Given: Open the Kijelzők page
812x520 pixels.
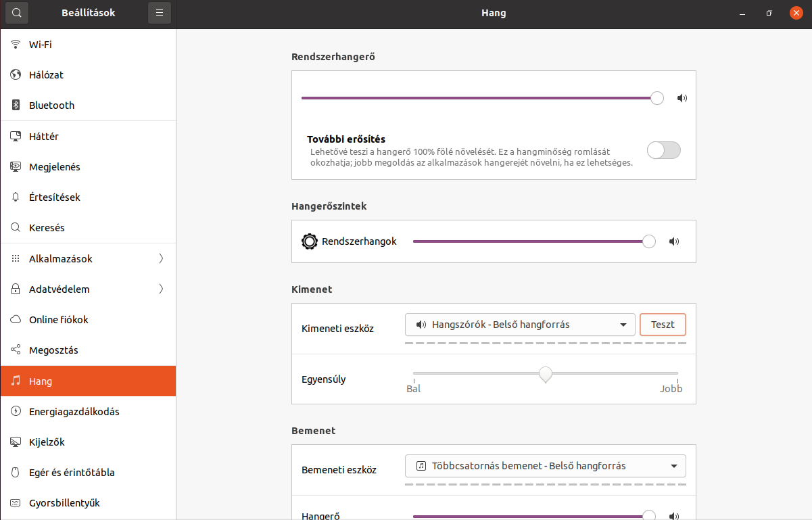Looking at the screenshot, I should pyautogui.click(x=88, y=442).
